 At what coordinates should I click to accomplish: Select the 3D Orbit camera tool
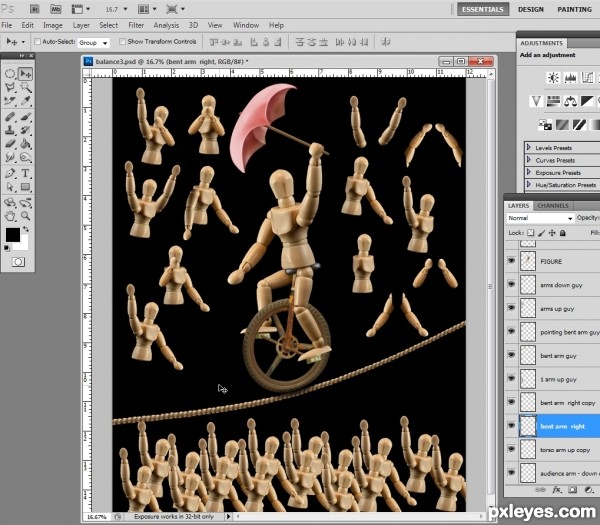[x=26, y=202]
